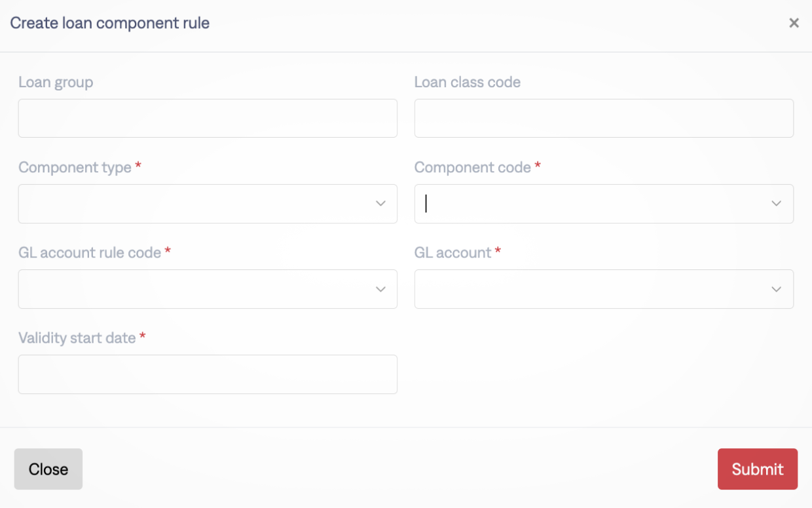Image resolution: width=812 pixels, height=508 pixels.
Task: Open the GL account rule code dropdown box
Action: (x=196, y=289)
